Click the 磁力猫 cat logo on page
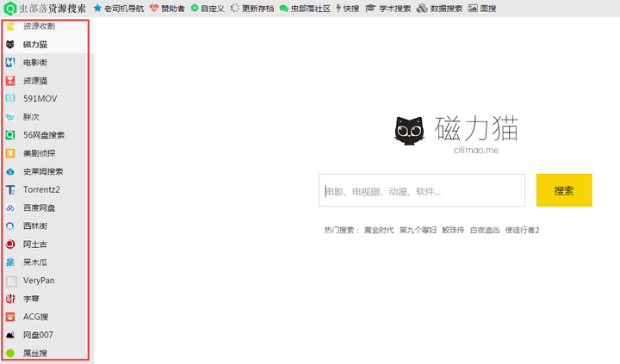The height and width of the screenshot is (364, 620). point(456,133)
